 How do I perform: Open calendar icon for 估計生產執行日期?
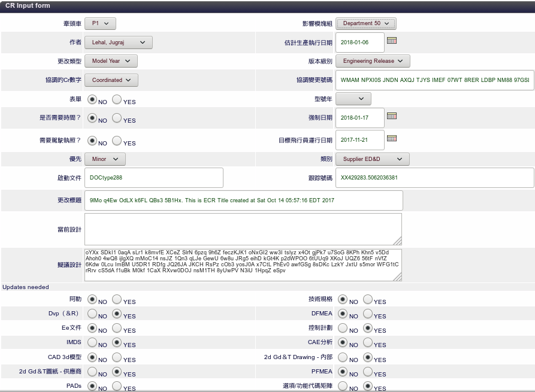tap(392, 41)
